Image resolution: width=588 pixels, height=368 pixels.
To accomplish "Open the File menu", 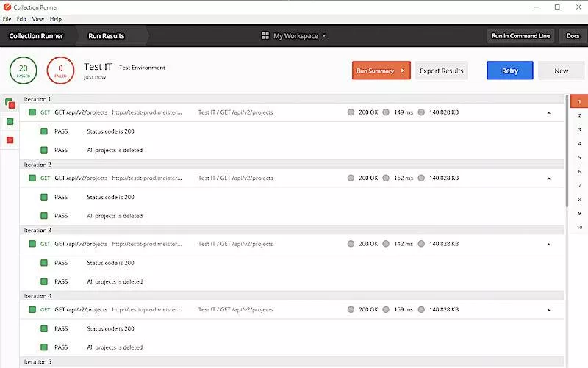I will (x=7, y=18).
